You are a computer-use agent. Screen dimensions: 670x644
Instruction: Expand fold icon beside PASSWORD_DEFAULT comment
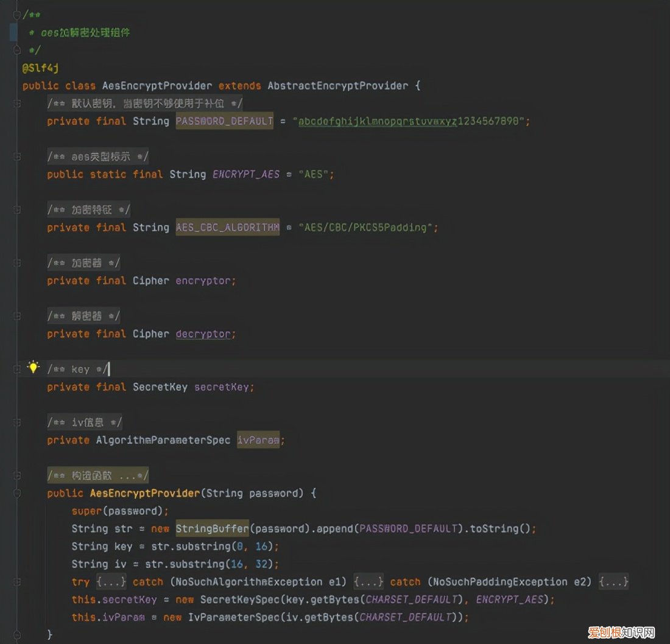pos(18,103)
